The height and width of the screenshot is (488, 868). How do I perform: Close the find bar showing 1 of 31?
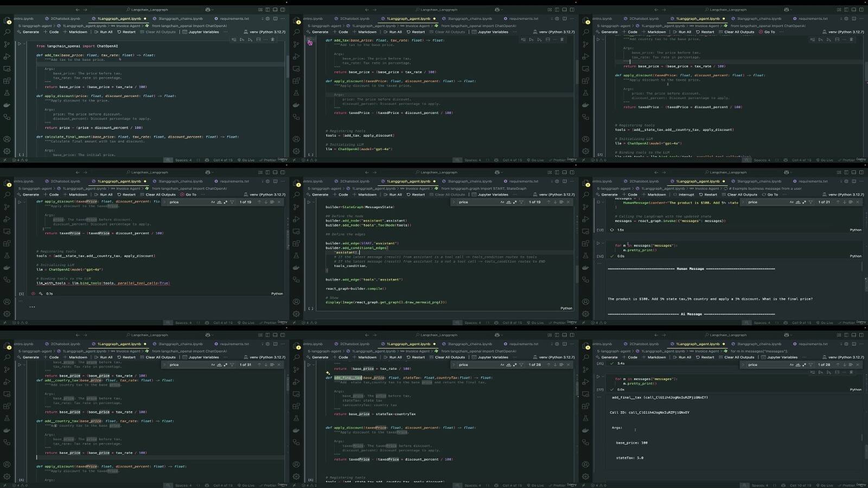(x=279, y=365)
